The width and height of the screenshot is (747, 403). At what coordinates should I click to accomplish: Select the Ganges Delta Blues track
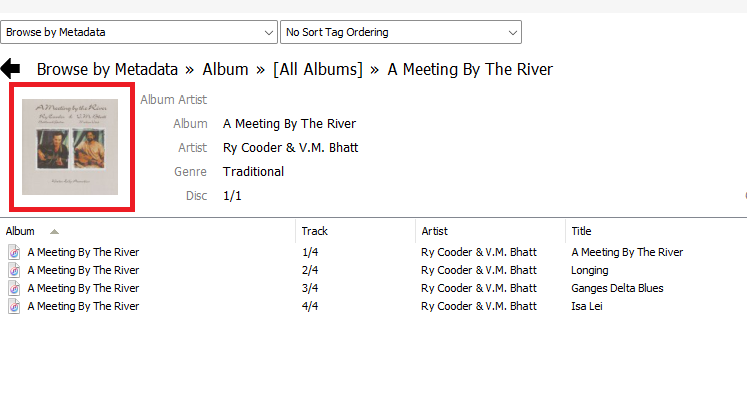pyautogui.click(x=617, y=288)
